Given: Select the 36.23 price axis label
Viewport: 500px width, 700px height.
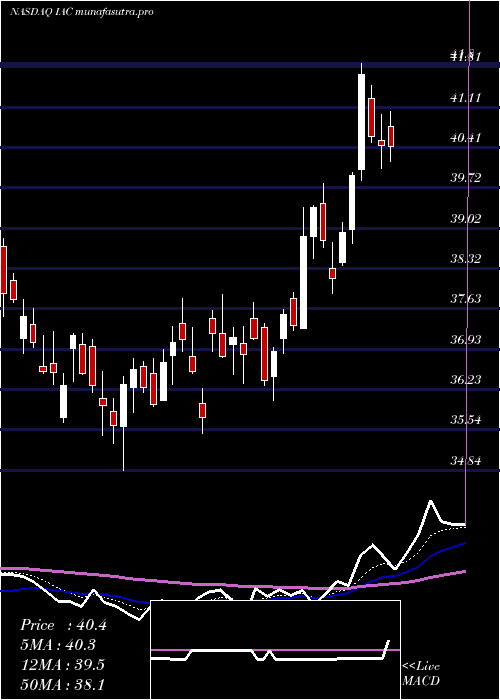Looking at the screenshot, I should point(466,380).
